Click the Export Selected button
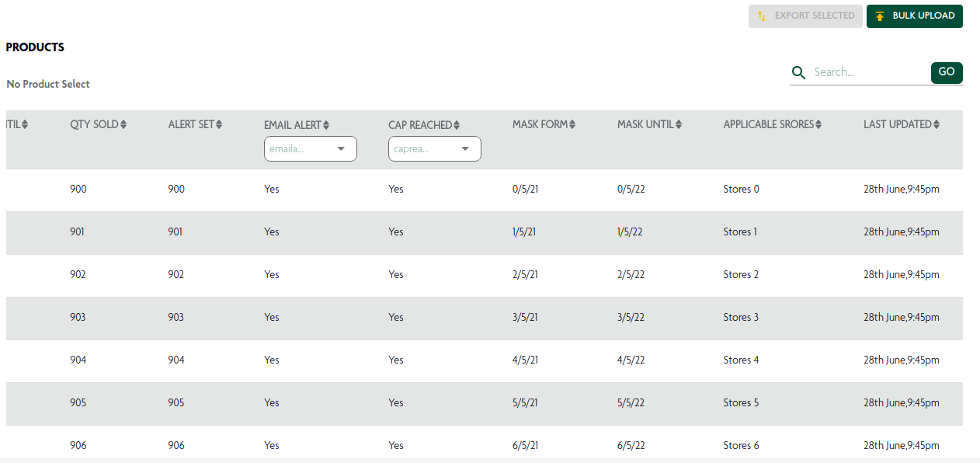 pyautogui.click(x=805, y=16)
